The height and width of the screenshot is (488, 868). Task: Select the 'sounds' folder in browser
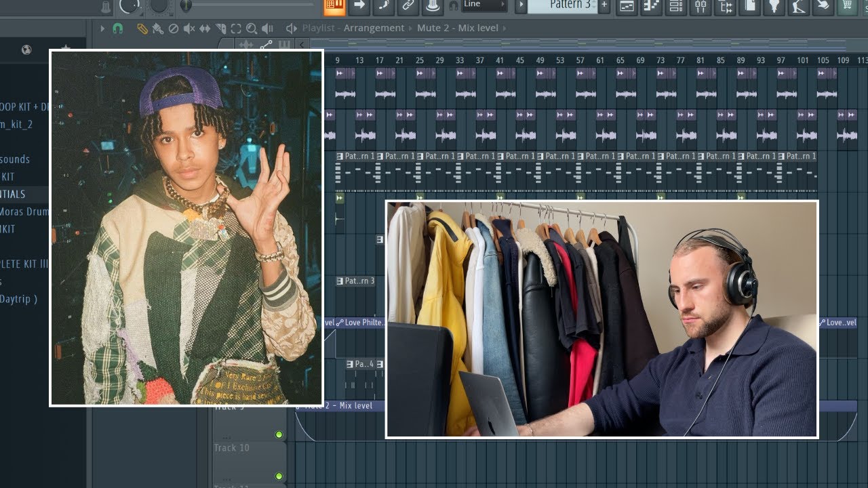point(15,159)
